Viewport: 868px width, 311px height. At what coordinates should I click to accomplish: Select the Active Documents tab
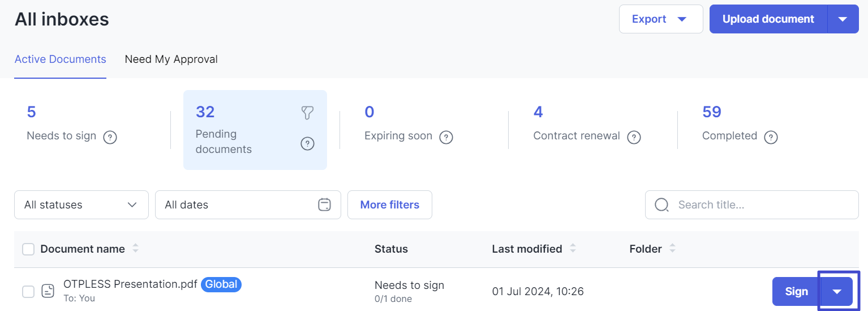[x=61, y=59]
